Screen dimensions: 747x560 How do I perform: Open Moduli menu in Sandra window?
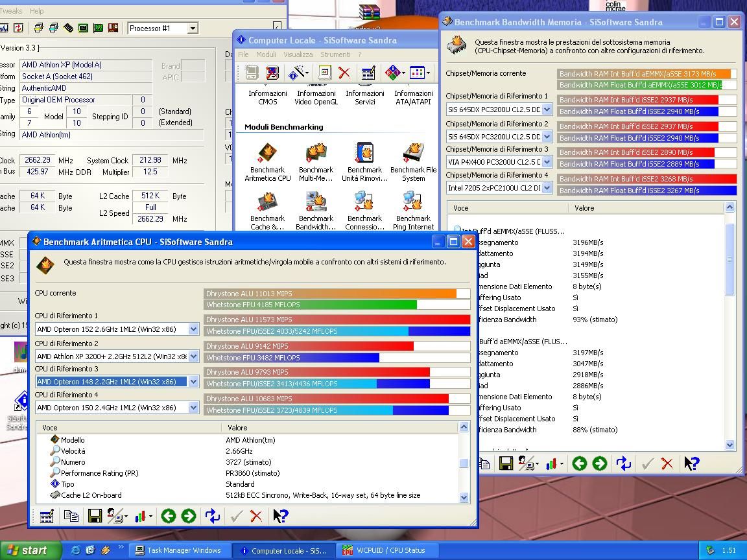[266, 54]
